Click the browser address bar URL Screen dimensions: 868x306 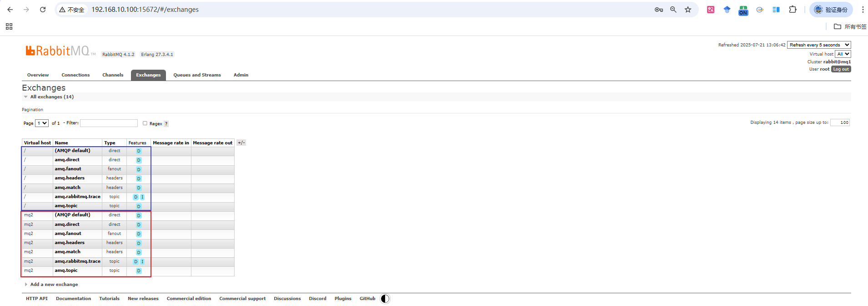(x=145, y=10)
